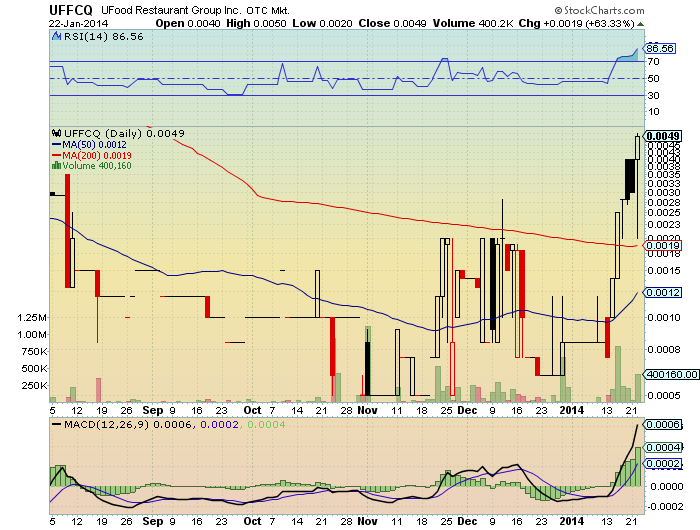Click the -0.0002 MACD axis label
The image size is (700, 530).
click(x=665, y=506)
